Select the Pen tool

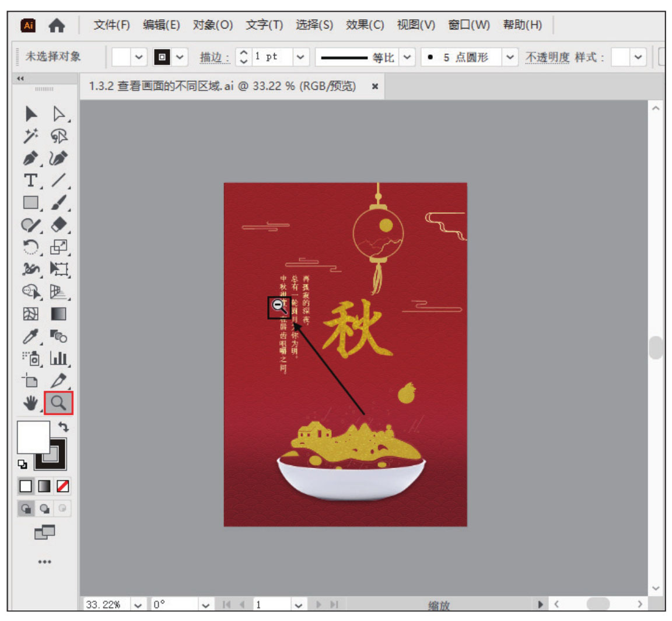[x=31, y=158]
